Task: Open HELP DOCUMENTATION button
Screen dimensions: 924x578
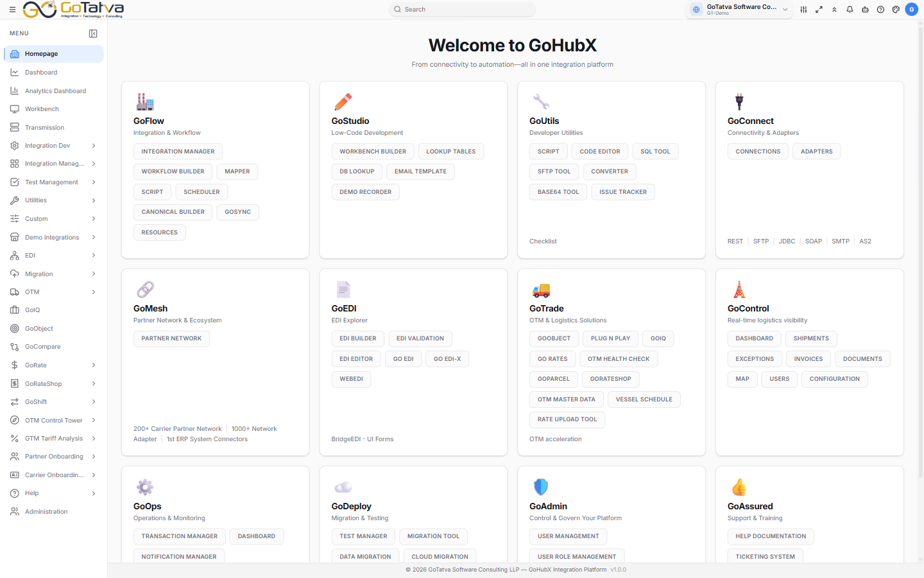Action: (x=771, y=536)
